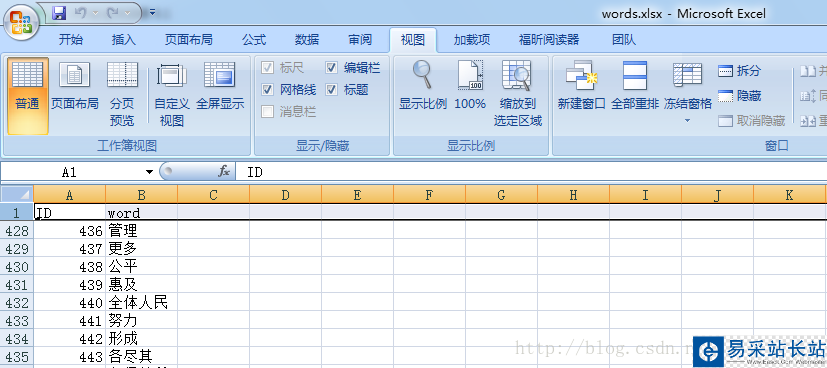Open the 福昕阅读器 ribbon tab

click(x=549, y=40)
